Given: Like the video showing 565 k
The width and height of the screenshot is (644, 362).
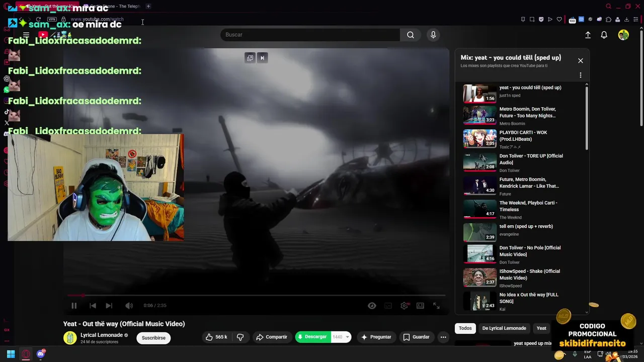Looking at the screenshot, I should (216, 337).
